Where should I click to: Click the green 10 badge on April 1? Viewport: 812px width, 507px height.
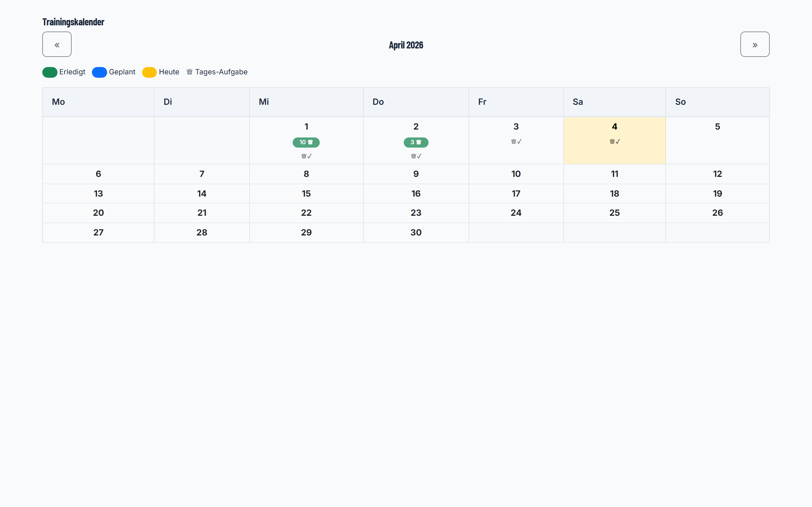tap(306, 143)
